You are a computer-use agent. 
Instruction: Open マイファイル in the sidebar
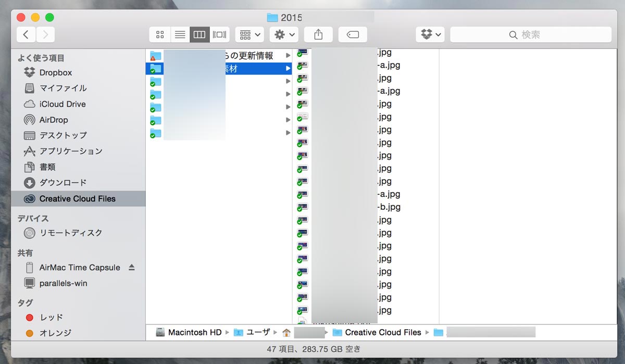pos(78,88)
